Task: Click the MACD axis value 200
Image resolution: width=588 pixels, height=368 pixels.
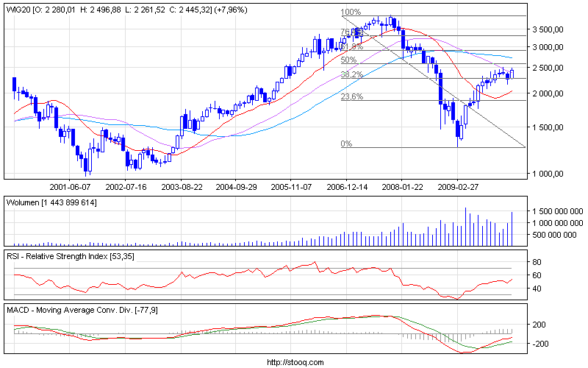Action: click(539, 325)
